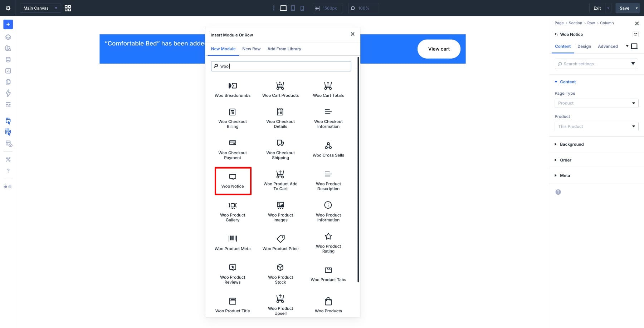Image resolution: width=644 pixels, height=328 pixels.
Task: Close the Insert Module Or Row dialog
Action: coord(352,34)
